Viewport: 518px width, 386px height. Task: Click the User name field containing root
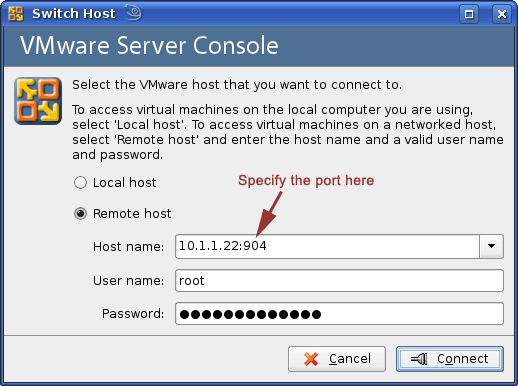tap(339, 281)
